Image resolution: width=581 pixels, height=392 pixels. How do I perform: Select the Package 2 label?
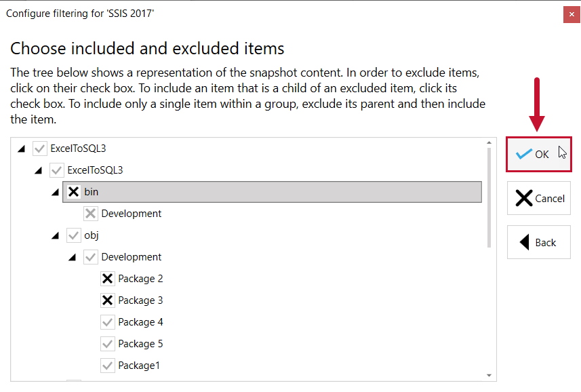tap(140, 279)
